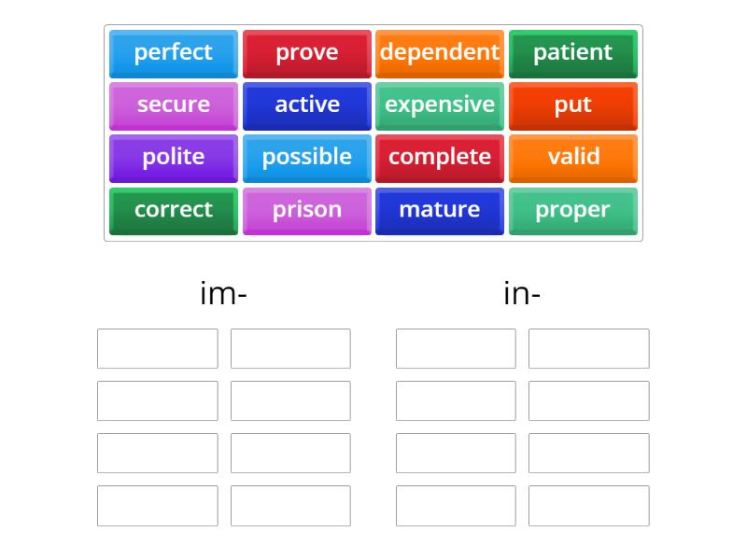Click the 'im-' group heading

click(224, 292)
